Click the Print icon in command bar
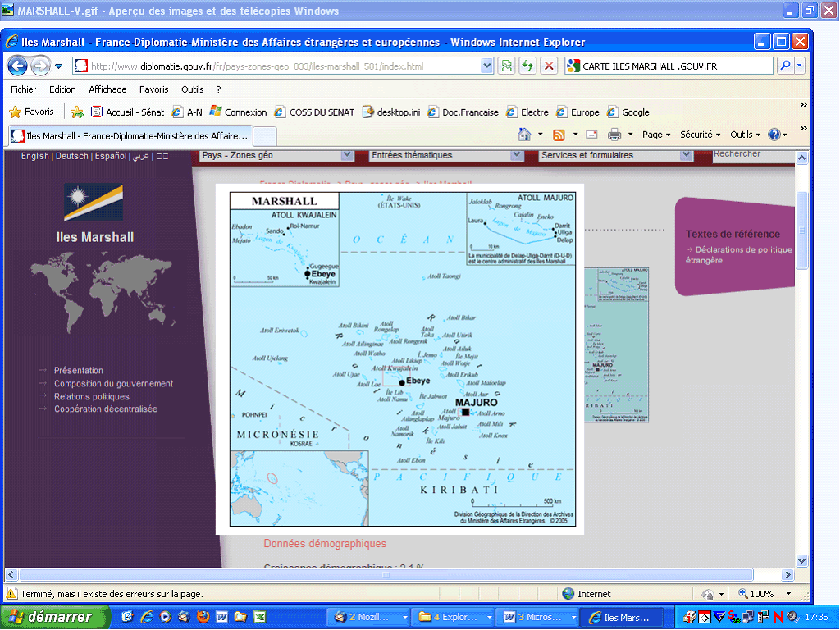 tap(614, 135)
